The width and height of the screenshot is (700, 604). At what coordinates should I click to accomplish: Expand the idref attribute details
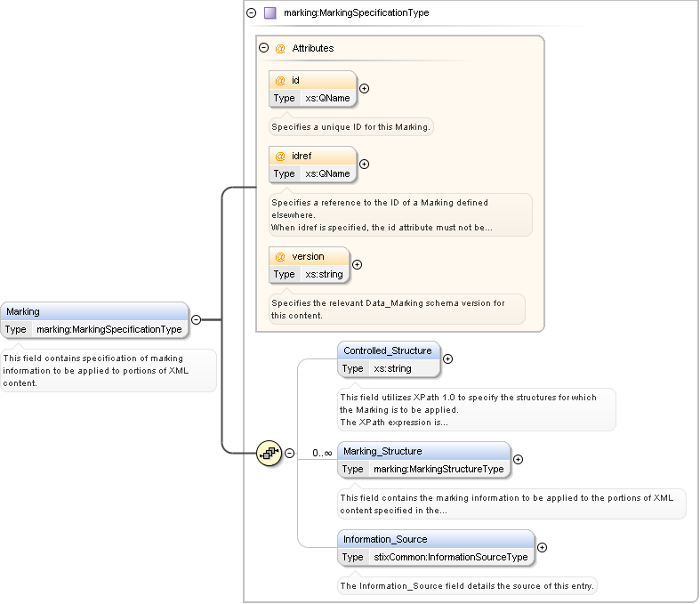point(364,164)
